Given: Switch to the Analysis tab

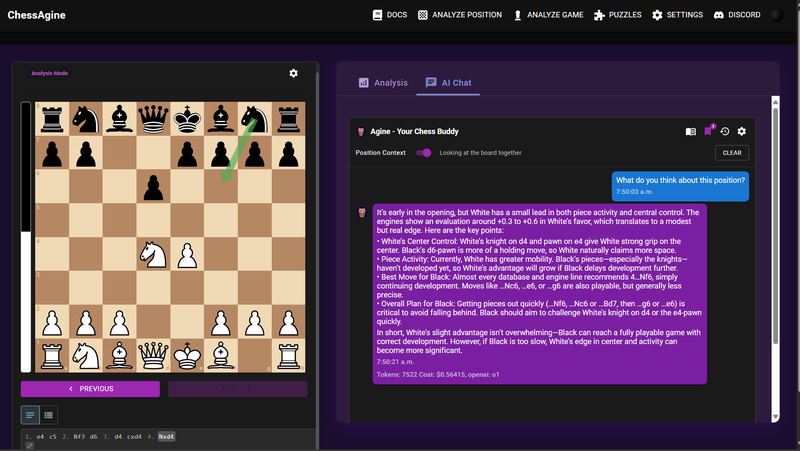Looking at the screenshot, I should click(x=383, y=82).
